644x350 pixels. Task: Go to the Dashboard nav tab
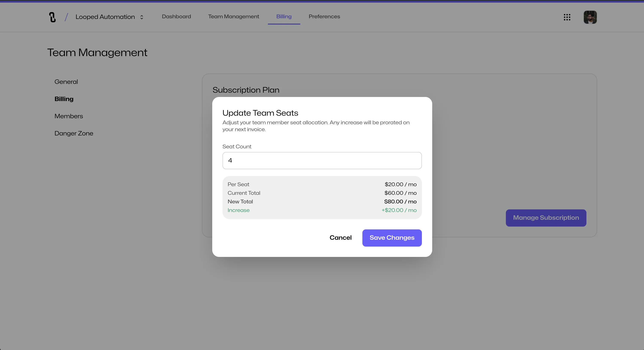point(176,17)
